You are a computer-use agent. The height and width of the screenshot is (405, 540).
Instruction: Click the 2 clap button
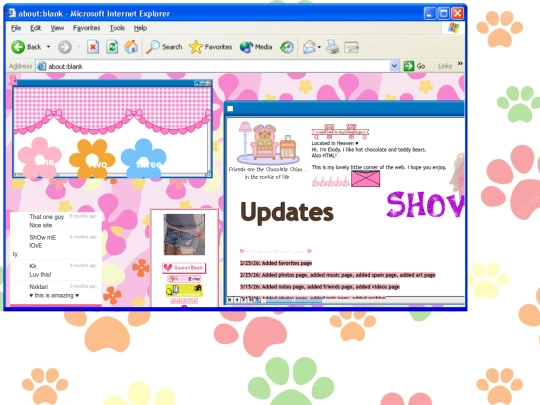click(x=184, y=279)
